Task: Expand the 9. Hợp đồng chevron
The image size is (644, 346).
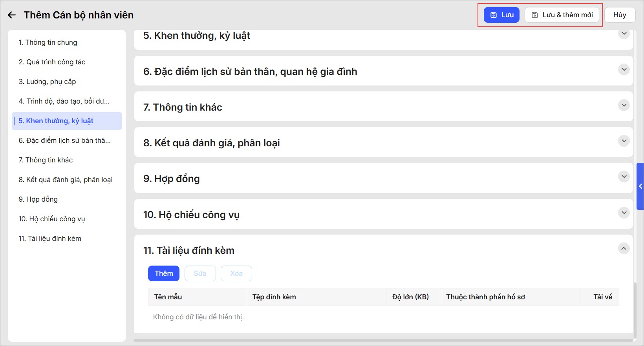Action: tap(624, 177)
